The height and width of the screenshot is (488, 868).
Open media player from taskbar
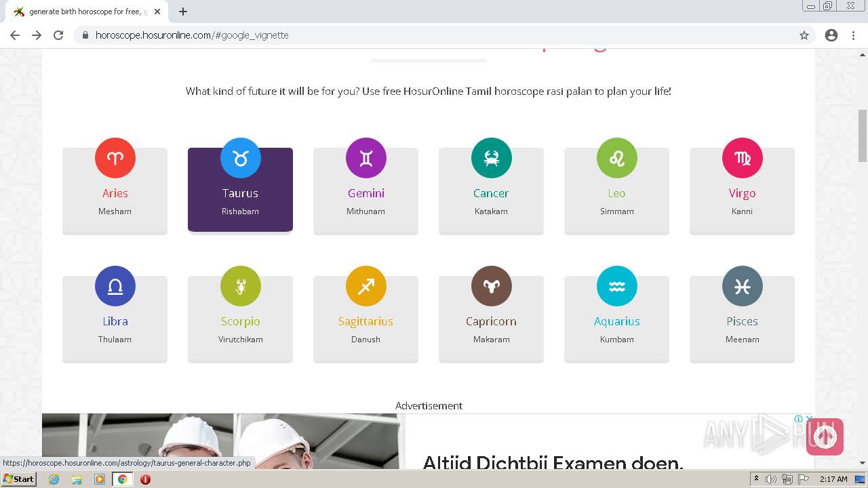point(100,479)
